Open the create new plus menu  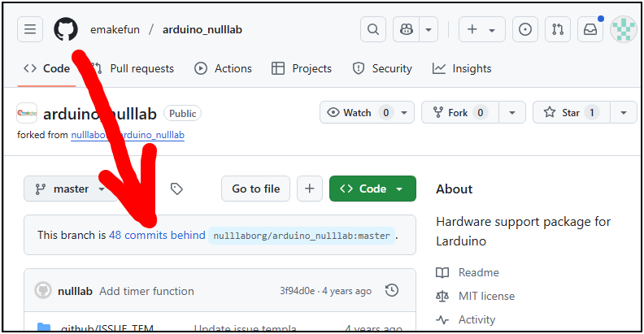[481, 29]
